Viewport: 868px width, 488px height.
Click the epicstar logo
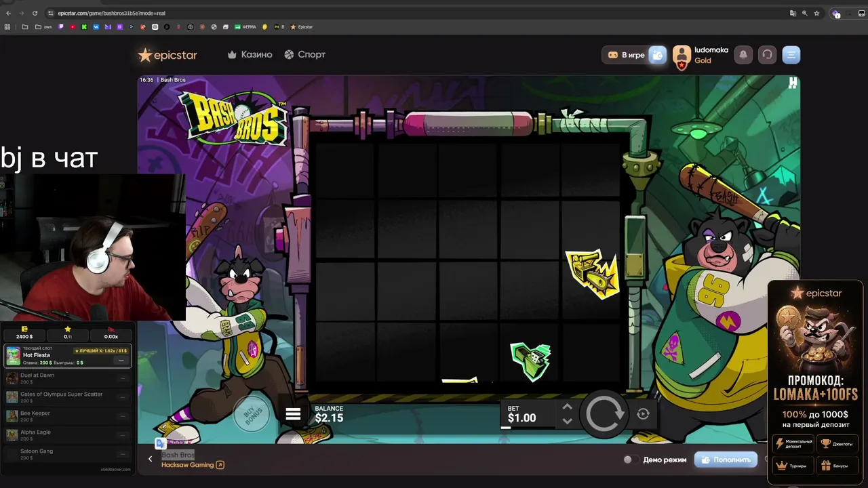(167, 55)
